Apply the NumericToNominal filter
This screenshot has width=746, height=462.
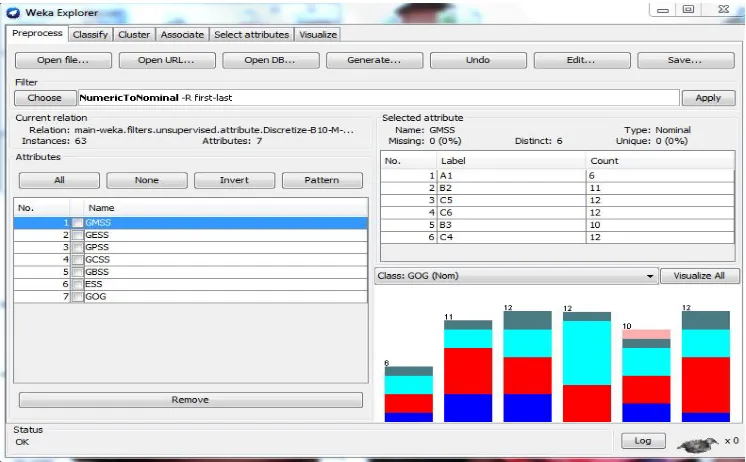pyautogui.click(x=708, y=98)
